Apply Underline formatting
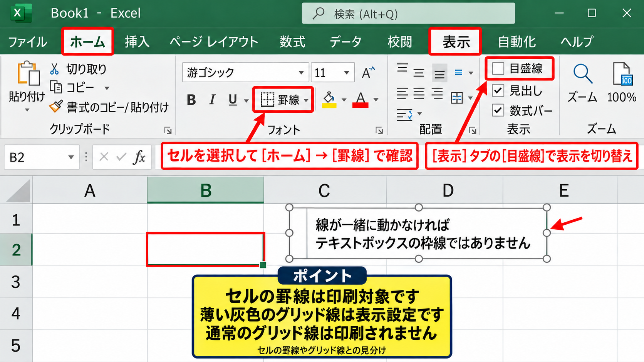 point(233,100)
